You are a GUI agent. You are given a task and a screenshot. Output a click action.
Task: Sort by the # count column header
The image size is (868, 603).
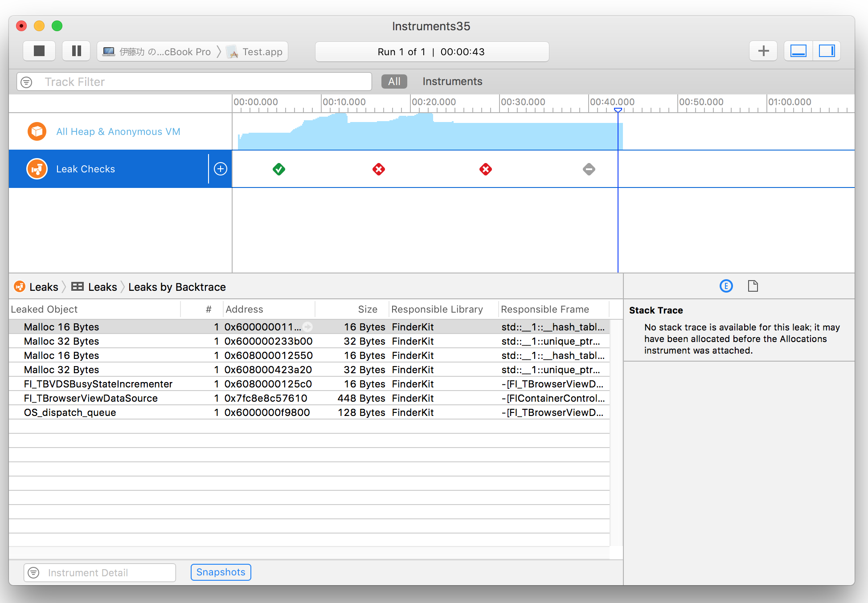202,309
